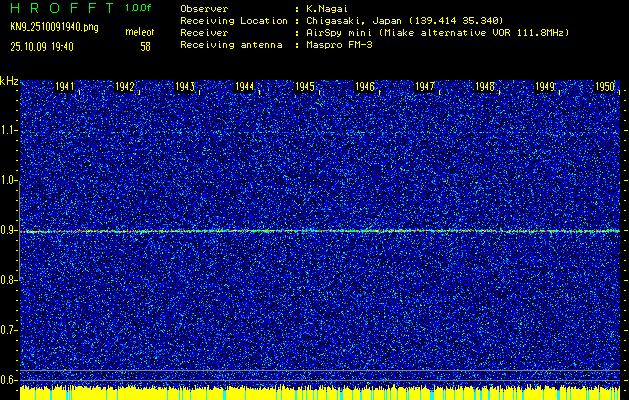The width and height of the screenshot is (629, 400).
Task: Click the 0.6 kHz axis label
Action: 10,379
